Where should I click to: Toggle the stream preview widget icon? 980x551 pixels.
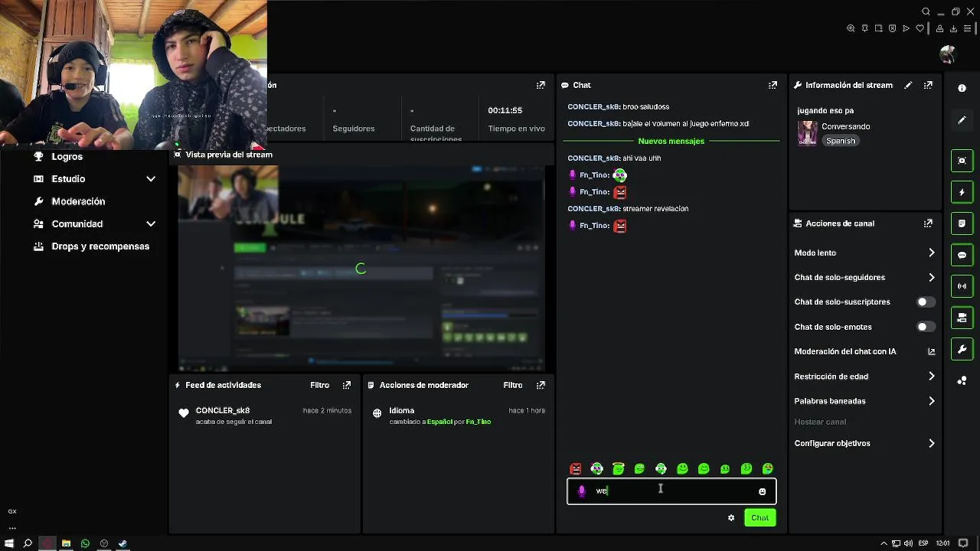962,161
